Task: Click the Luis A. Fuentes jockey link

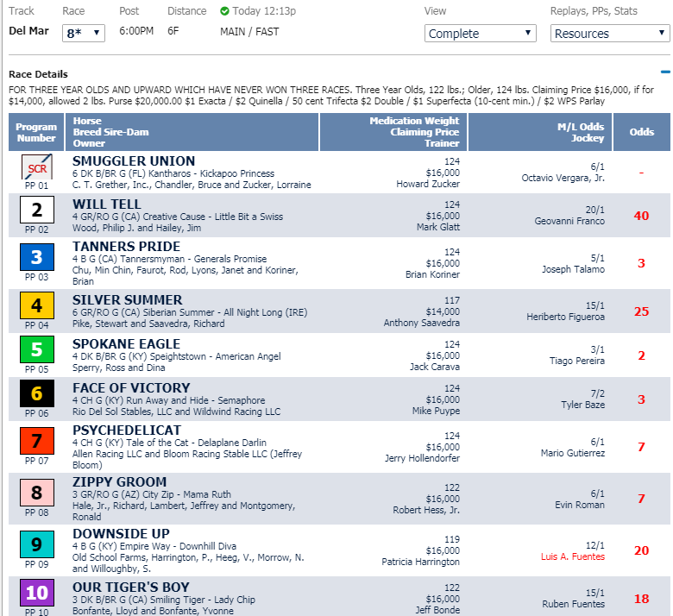Action: (x=573, y=556)
